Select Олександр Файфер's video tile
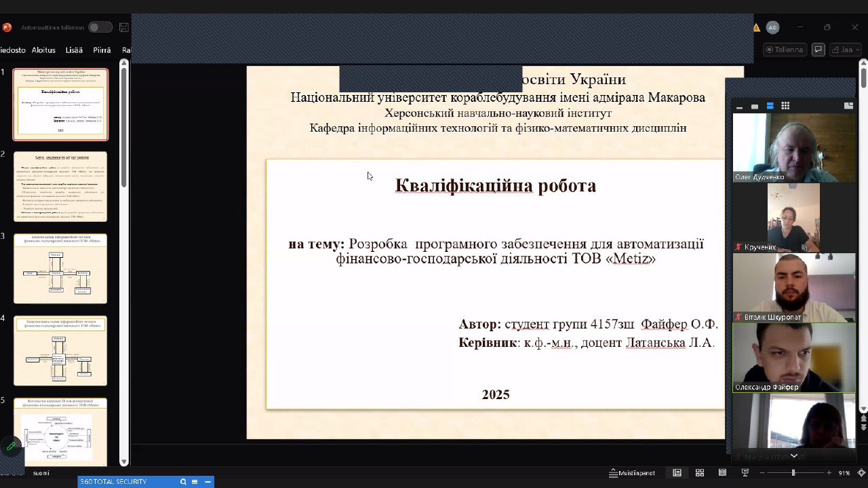The width and height of the screenshot is (868, 488). pos(794,358)
